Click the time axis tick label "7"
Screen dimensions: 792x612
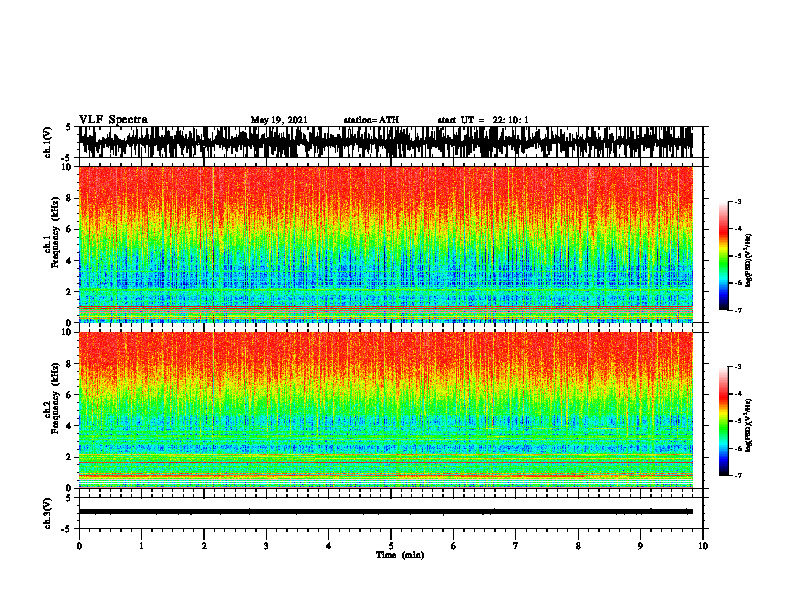click(516, 546)
